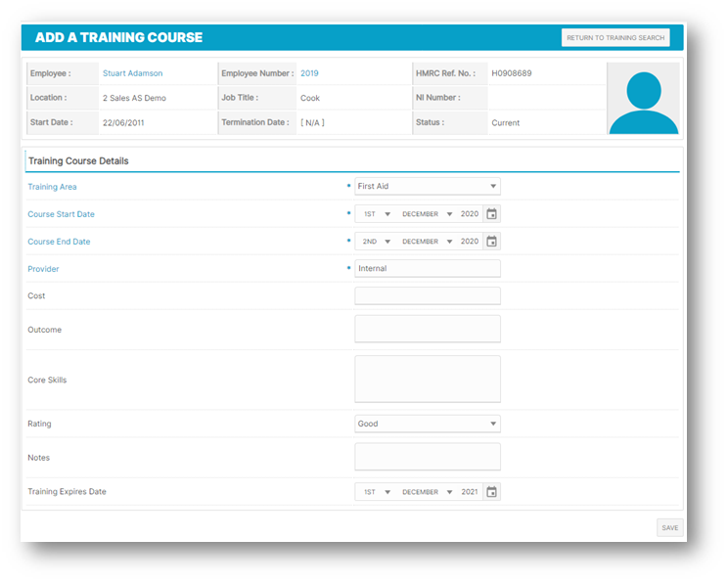The image size is (728, 583).
Task: Open calendar picker for Course End Date
Action: [x=491, y=242]
